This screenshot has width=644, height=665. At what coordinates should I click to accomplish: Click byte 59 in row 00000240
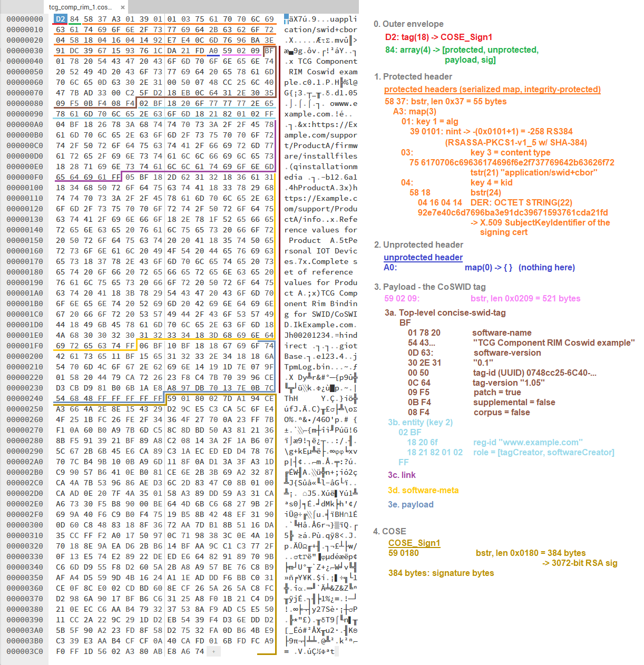click(171, 398)
